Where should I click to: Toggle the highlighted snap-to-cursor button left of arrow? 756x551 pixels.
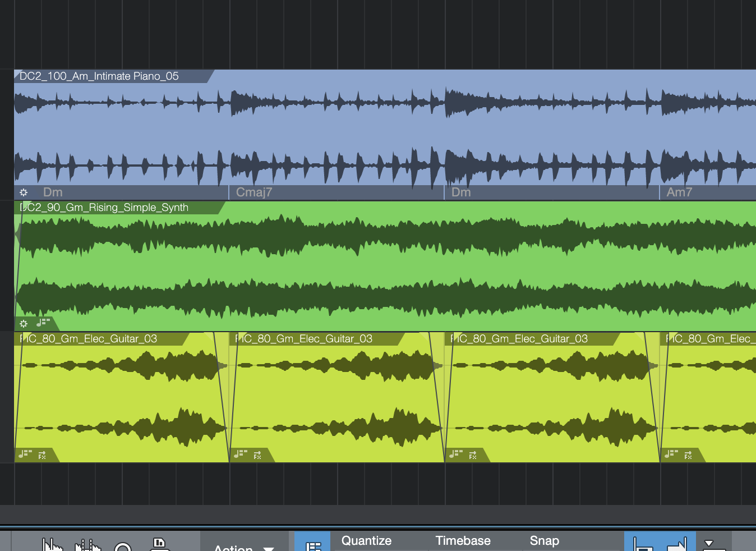pos(642,544)
